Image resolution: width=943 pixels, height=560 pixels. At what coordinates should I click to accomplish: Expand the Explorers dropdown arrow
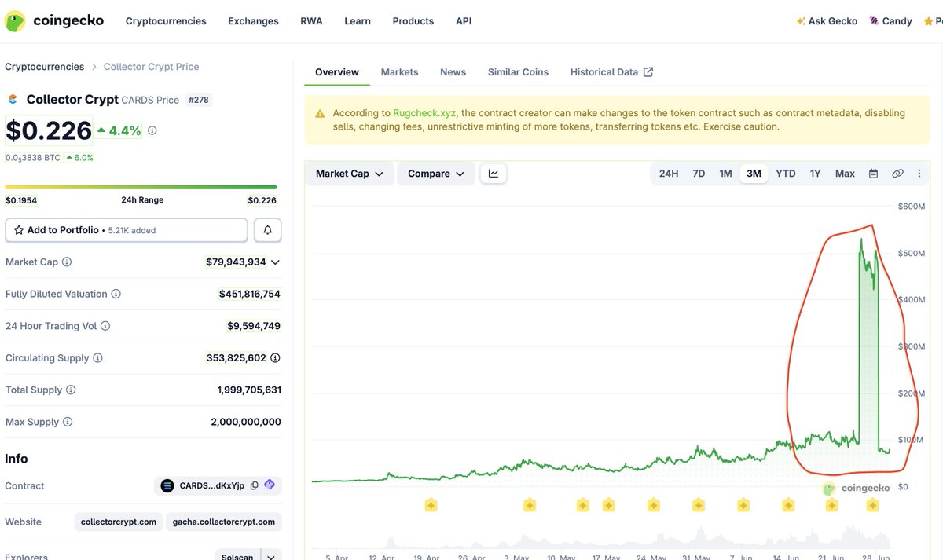pyautogui.click(x=270, y=555)
